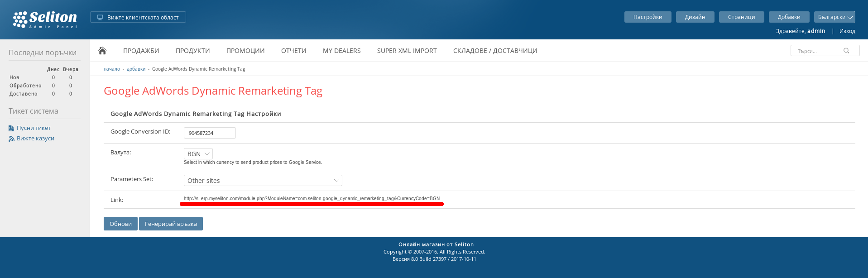Click the Изход logout link
The image size is (868, 278).
tap(847, 31)
